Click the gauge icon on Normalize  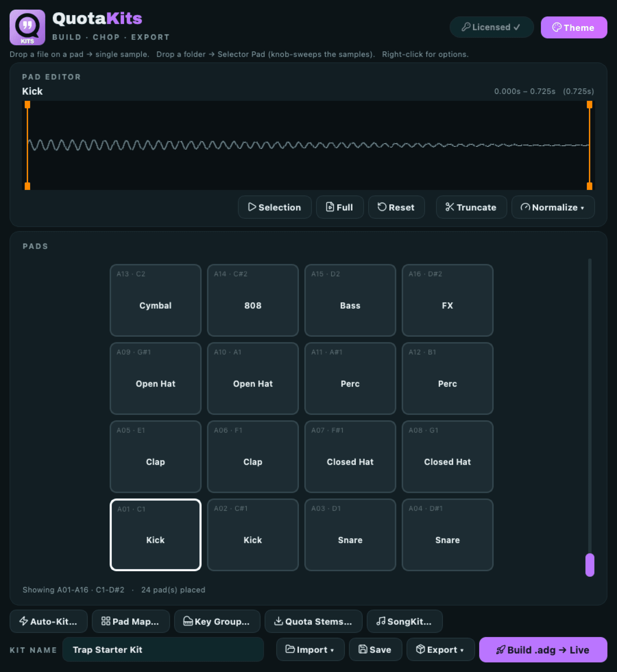point(525,207)
